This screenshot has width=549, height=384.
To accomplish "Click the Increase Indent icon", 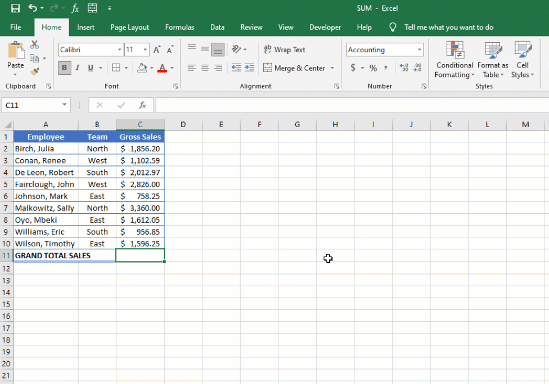I will point(249,68).
